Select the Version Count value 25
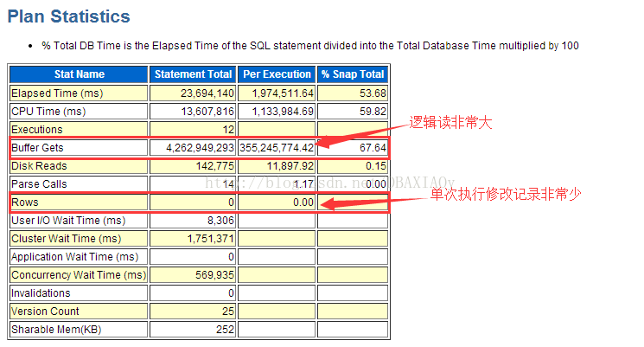The height and width of the screenshot is (347, 644). coord(228,312)
